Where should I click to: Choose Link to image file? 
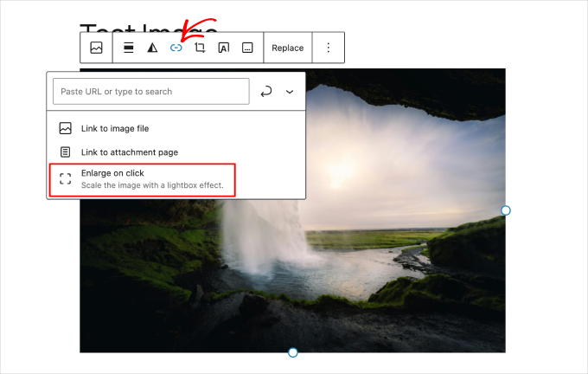click(115, 128)
